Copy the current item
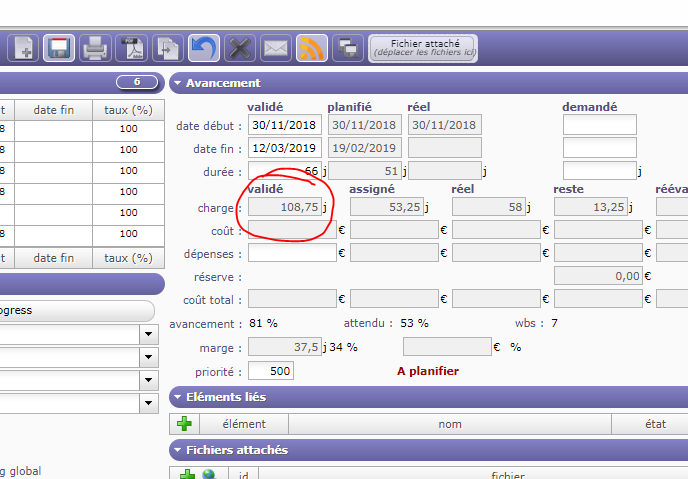This screenshot has height=479, width=688. [x=168, y=47]
